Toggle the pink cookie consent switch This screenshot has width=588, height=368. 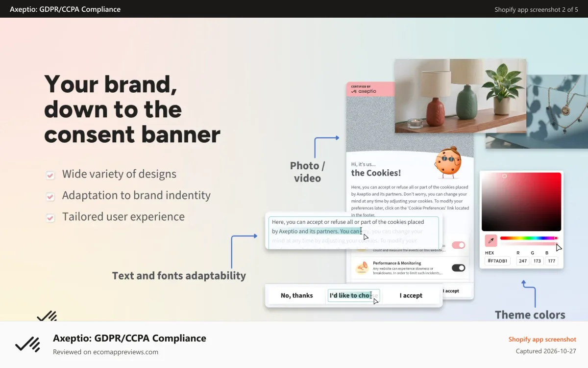[458, 245]
